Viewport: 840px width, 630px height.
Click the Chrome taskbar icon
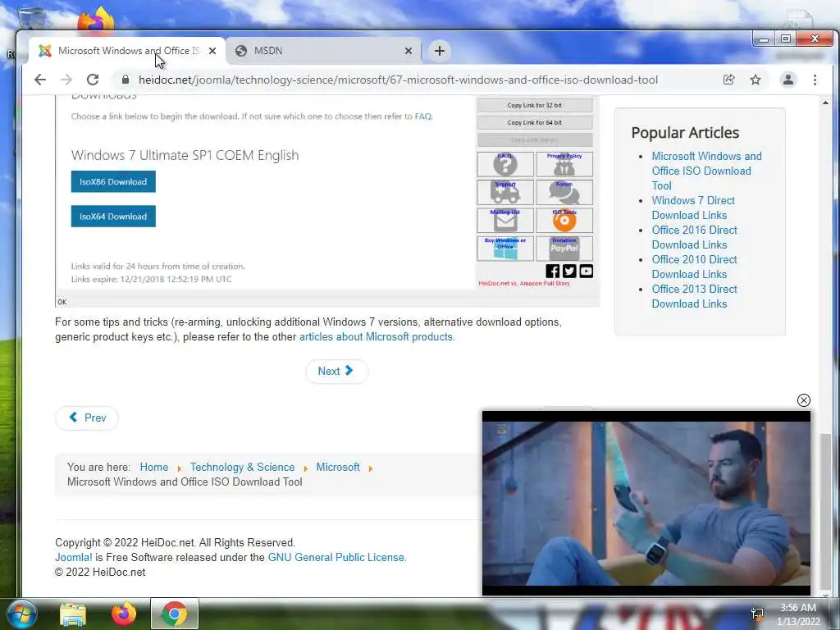tap(175, 614)
